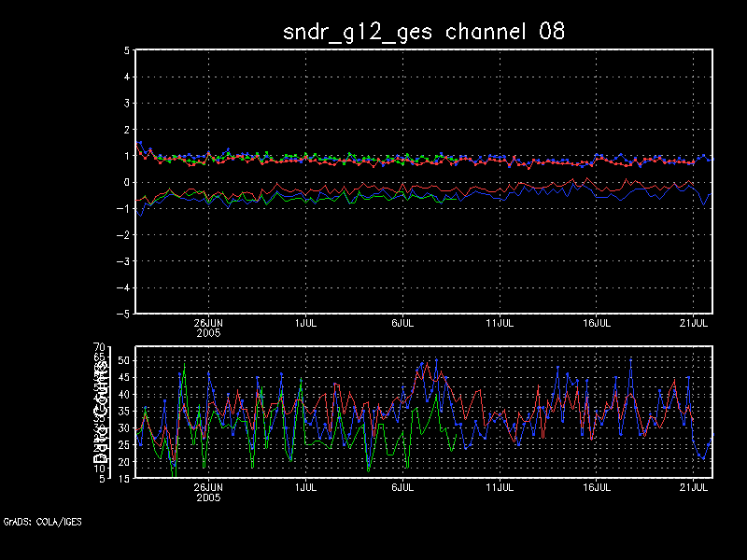Click the Data Counts axis label
Image resolution: width=747 pixels, height=560 pixels.
tap(100, 413)
